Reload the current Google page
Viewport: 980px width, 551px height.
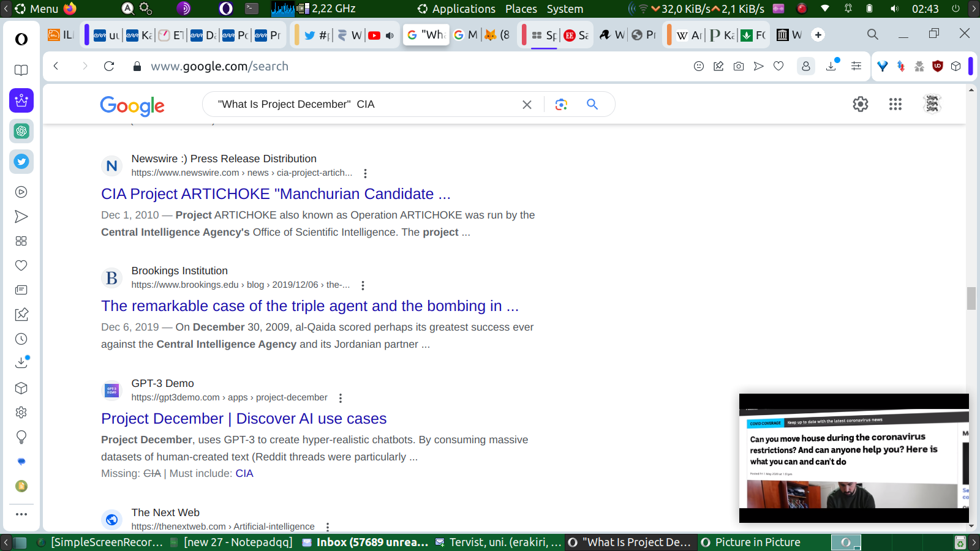point(109,66)
